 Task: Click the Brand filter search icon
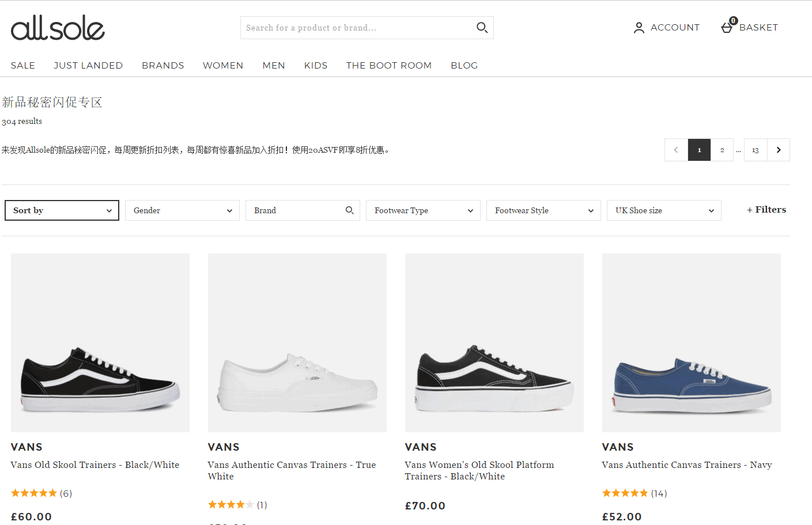(x=349, y=210)
